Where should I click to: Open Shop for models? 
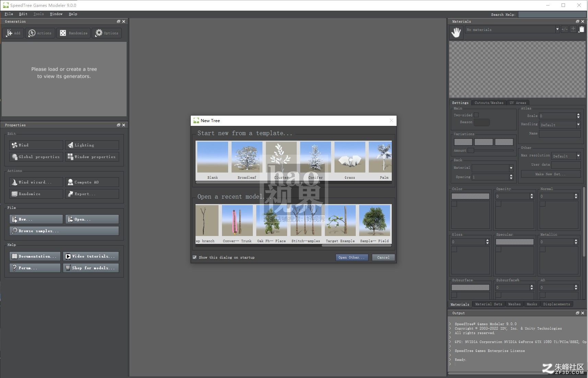point(91,268)
